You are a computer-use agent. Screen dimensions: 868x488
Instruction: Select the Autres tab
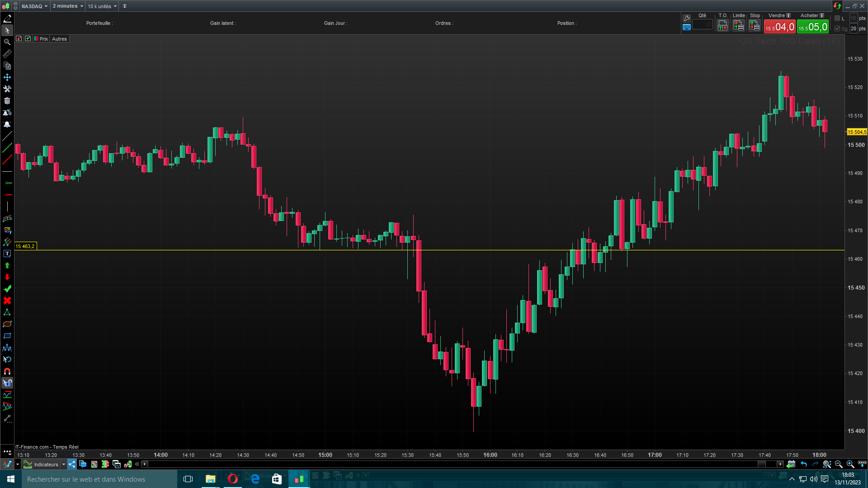click(x=59, y=39)
